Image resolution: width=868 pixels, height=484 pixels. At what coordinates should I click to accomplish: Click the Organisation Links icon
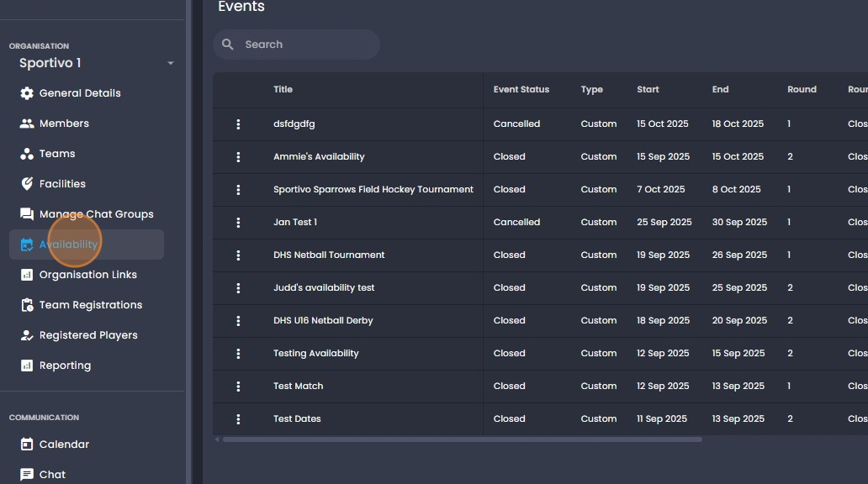27,275
